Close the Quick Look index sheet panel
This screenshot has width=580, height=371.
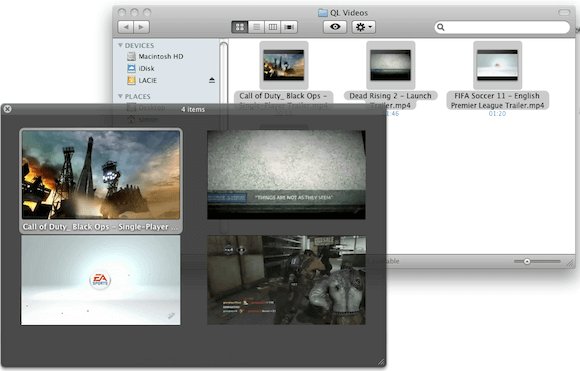[x=7, y=109]
